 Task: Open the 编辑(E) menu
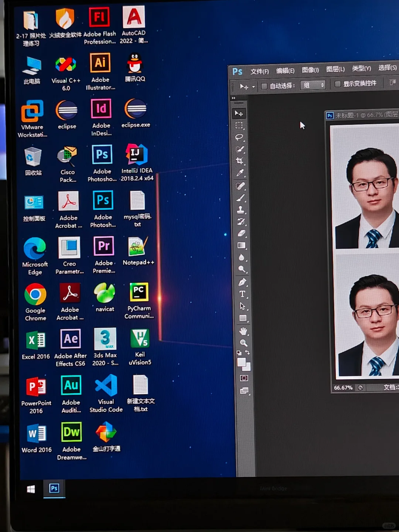(x=285, y=71)
